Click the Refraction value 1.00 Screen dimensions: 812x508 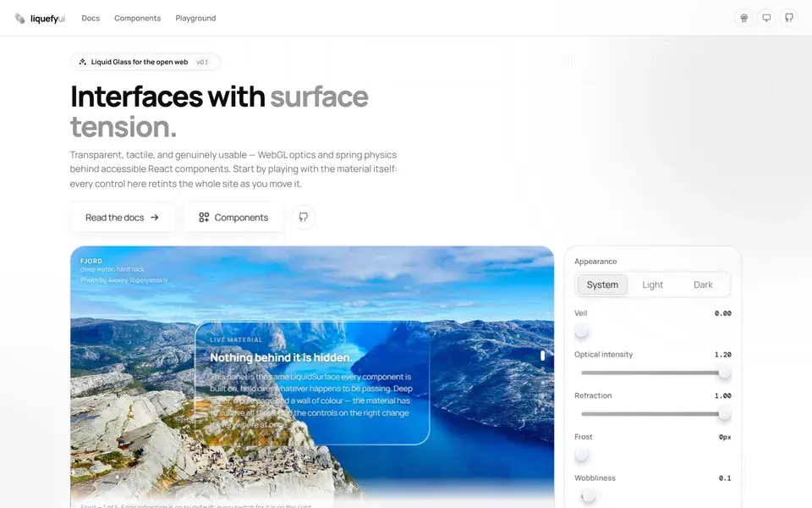(x=722, y=395)
